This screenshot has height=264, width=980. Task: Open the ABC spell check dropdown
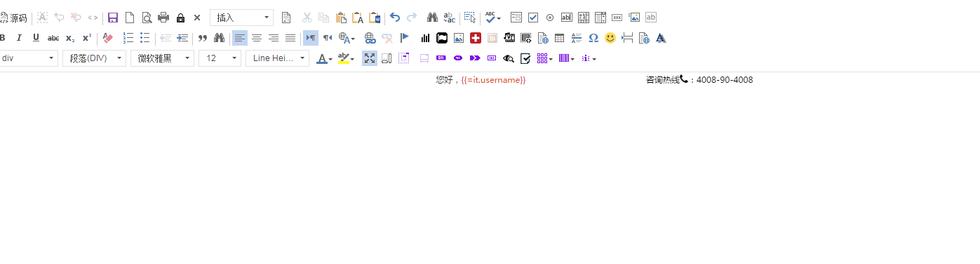click(x=492, y=18)
